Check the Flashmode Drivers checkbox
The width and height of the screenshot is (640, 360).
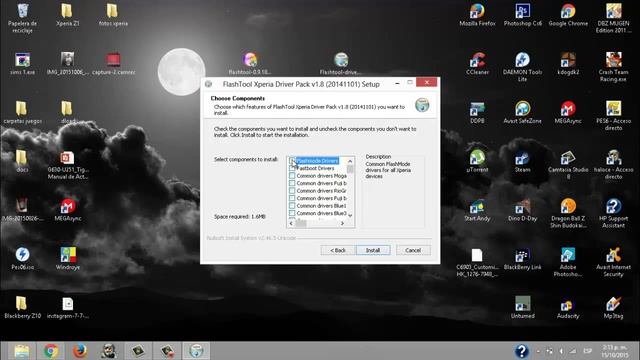coord(292,161)
